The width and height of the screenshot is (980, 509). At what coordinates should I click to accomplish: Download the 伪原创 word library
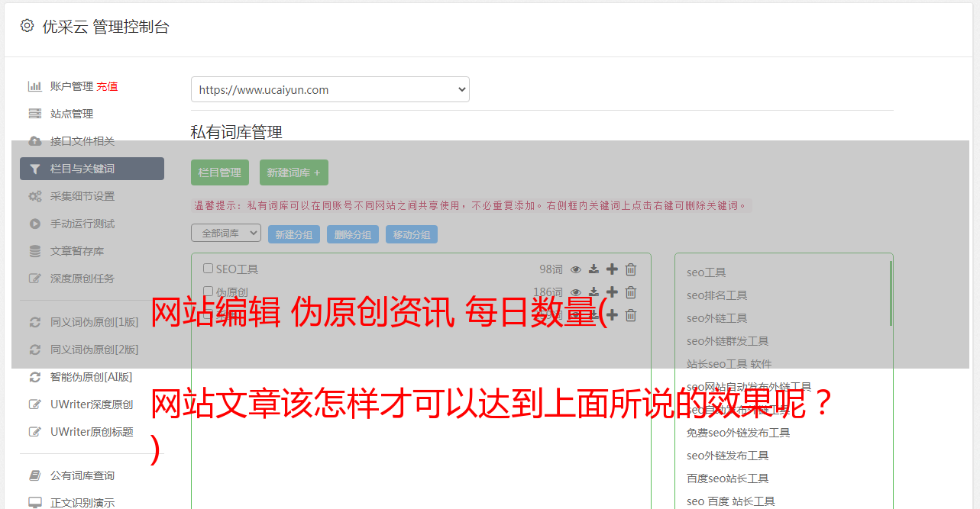coord(593,292)
